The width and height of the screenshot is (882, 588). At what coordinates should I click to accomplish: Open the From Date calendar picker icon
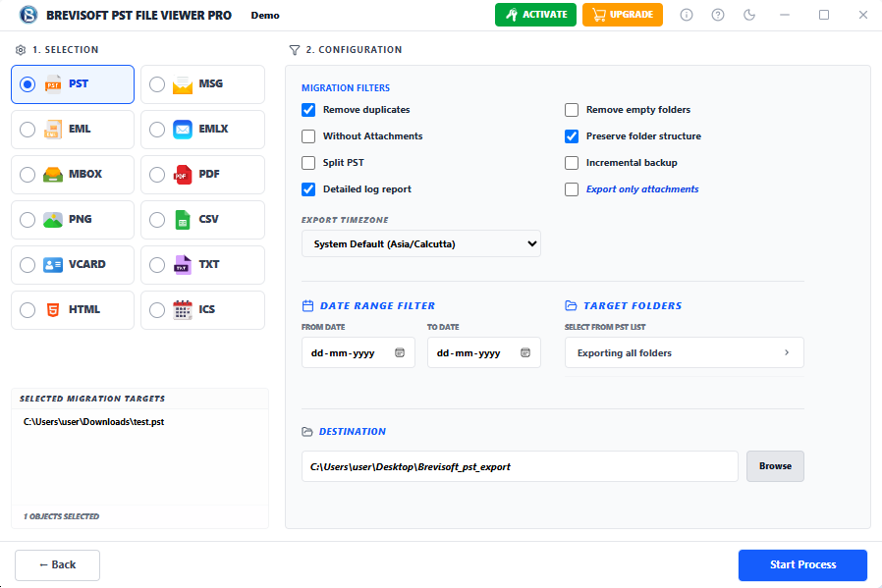pos(400,352)
